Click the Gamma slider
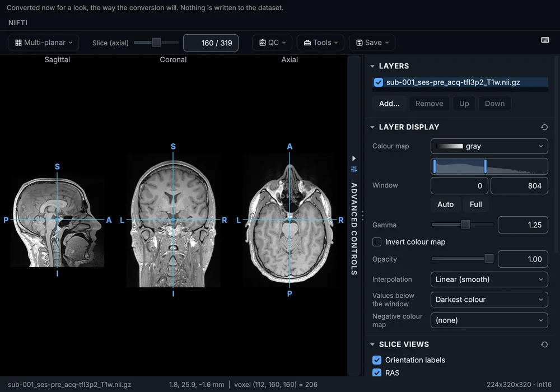Image resolution: width=560 pixels, height=392 pixels. click(x=463, y=225)
